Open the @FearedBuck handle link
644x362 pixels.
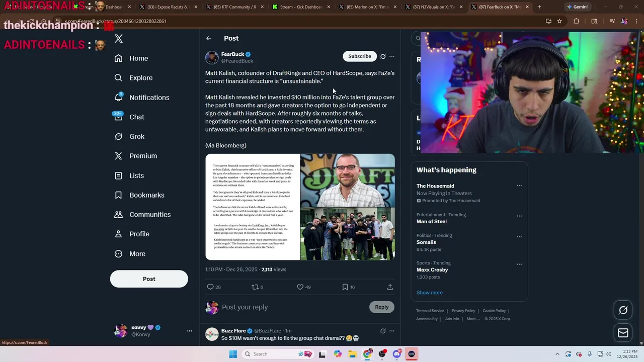(237, 61)
